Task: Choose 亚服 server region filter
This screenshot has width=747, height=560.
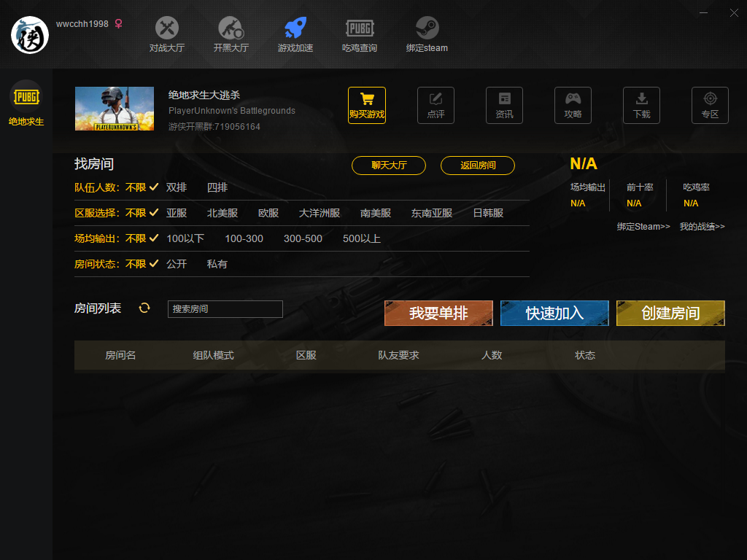Action: pyautogui.click(x=177, y=213)
